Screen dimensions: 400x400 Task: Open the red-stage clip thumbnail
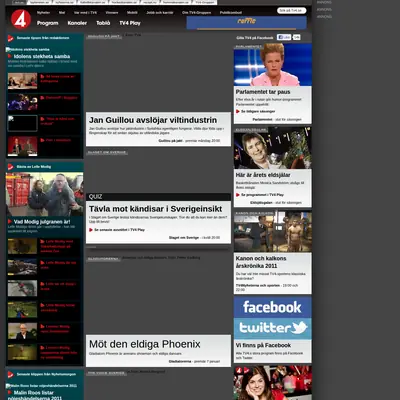click(23, 146)
